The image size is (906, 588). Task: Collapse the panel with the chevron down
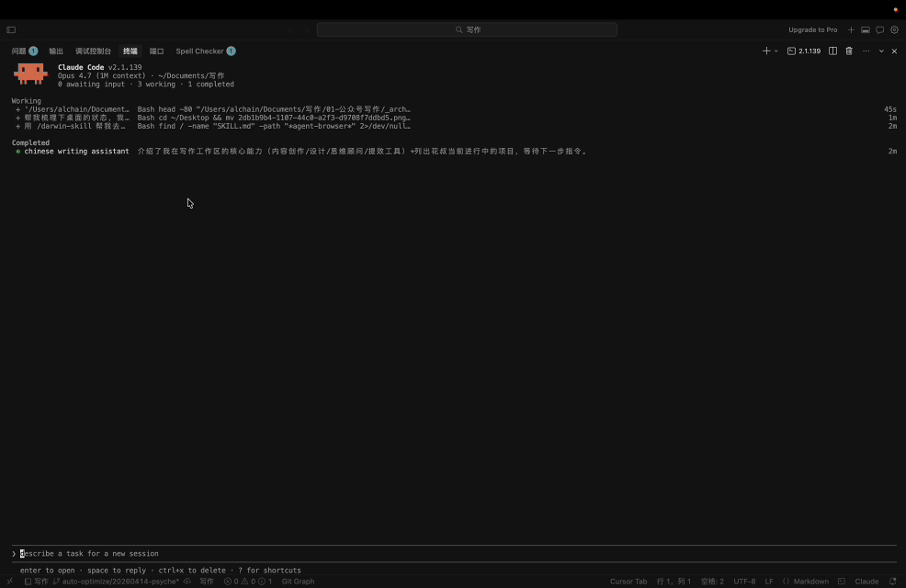pyautogui.click(x=881, y=51)
